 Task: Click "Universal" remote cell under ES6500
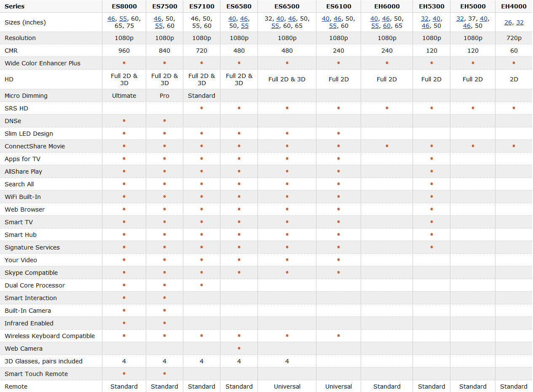pyautogui.click(x=287, y=387)
